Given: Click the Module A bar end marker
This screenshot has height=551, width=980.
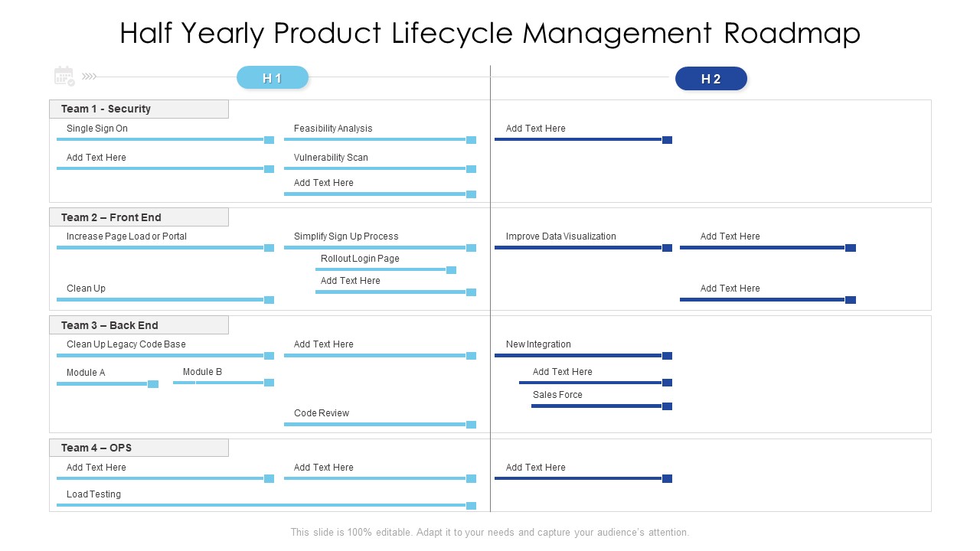Looking at the screenshot, I should click(153, 384).
